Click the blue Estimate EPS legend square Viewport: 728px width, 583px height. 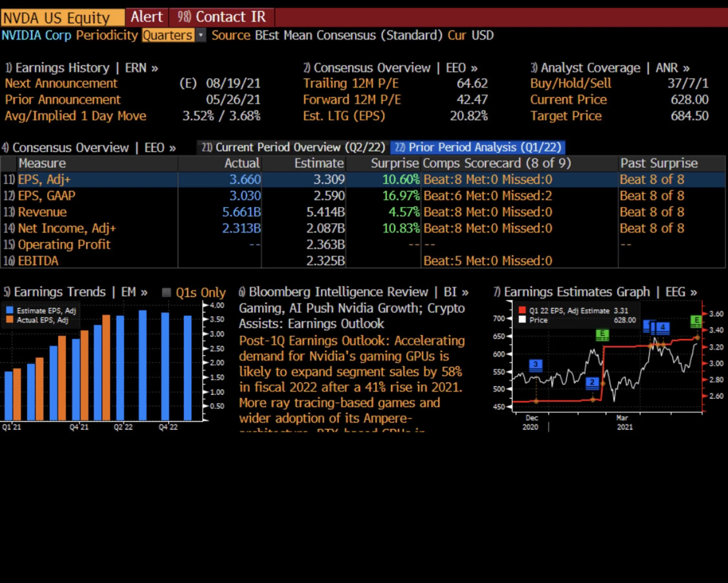tap(10, 310)
